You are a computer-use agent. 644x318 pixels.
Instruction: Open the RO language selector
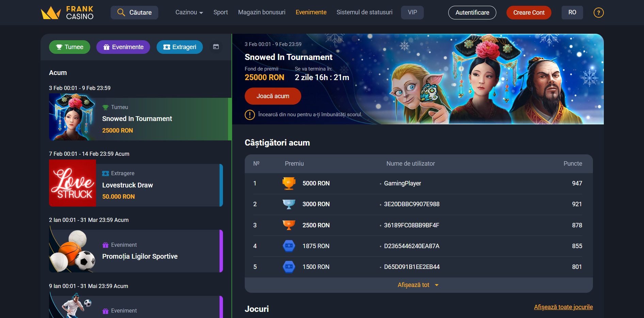(572, 13)
